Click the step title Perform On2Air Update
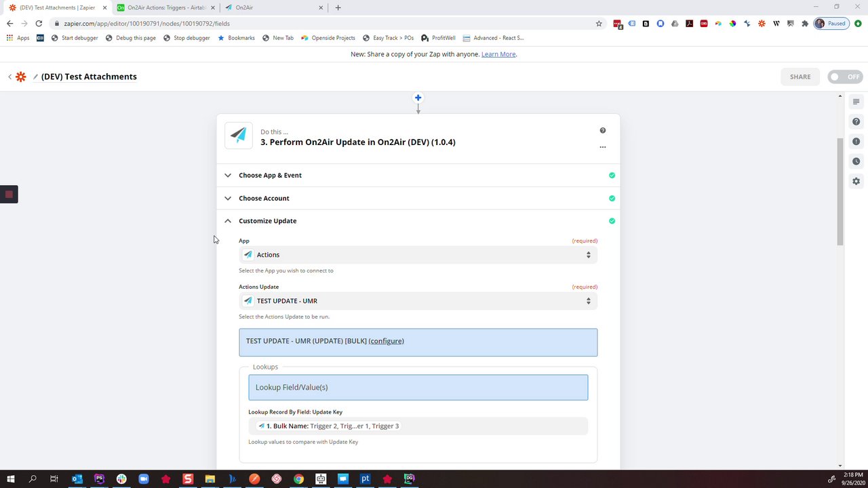This screenshot has height=488, width=868. click(358, 142)
